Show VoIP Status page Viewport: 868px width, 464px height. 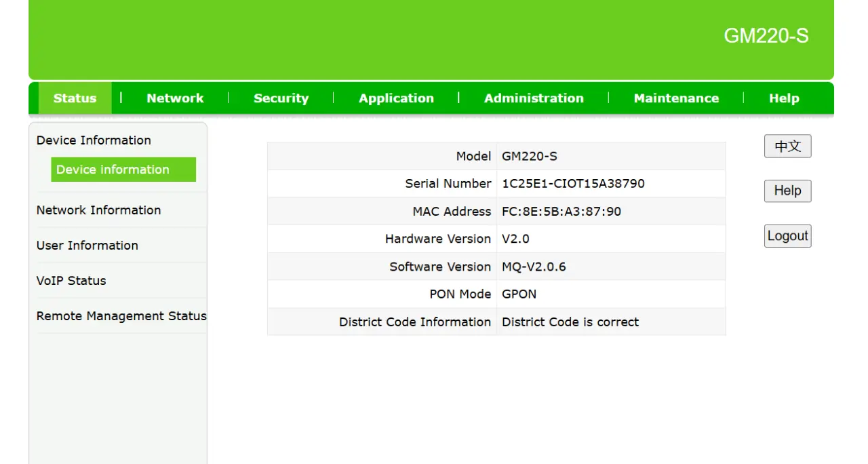pyautogui.click(x=71, y=281)
